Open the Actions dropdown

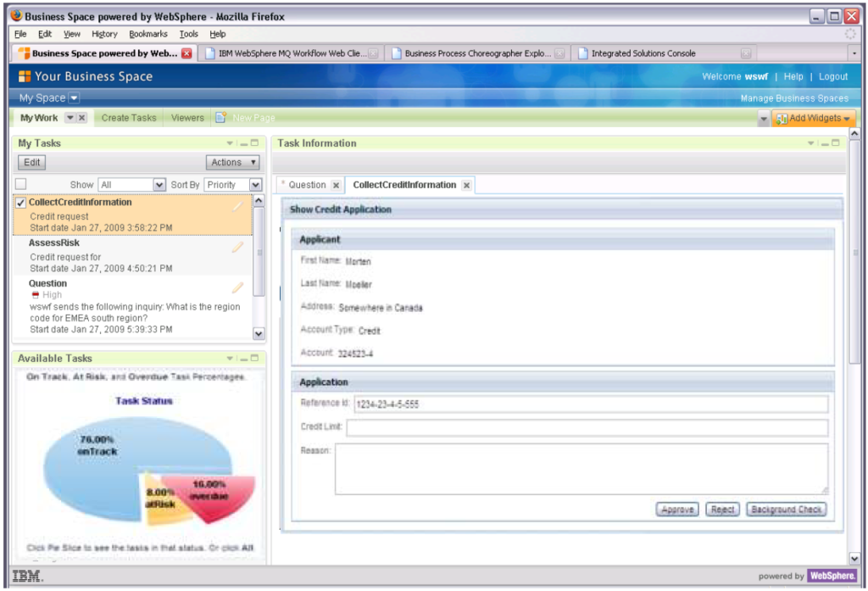click(x=231, y=162)
